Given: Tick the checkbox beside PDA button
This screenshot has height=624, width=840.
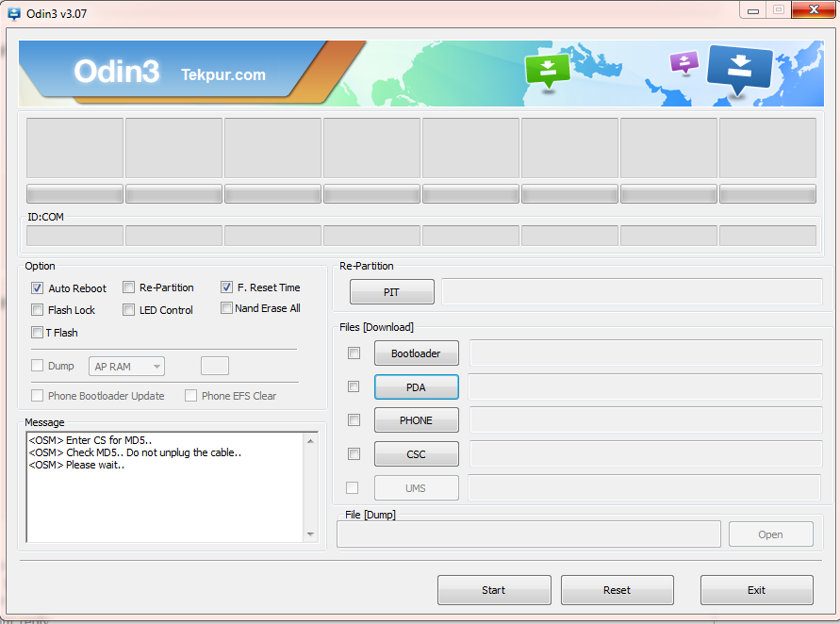Looking at the screenshot, I should point(354,386).
